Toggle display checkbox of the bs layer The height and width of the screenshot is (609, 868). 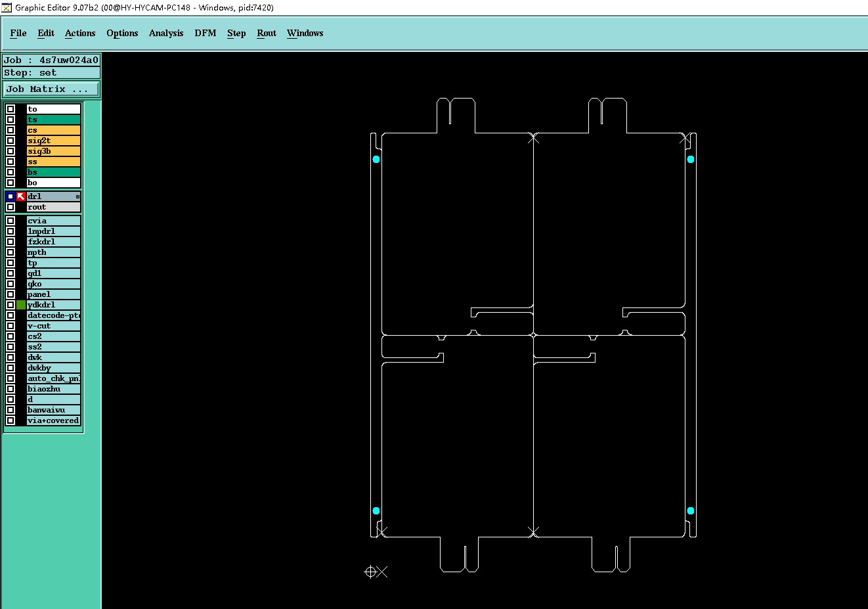[x=11, y=172]
